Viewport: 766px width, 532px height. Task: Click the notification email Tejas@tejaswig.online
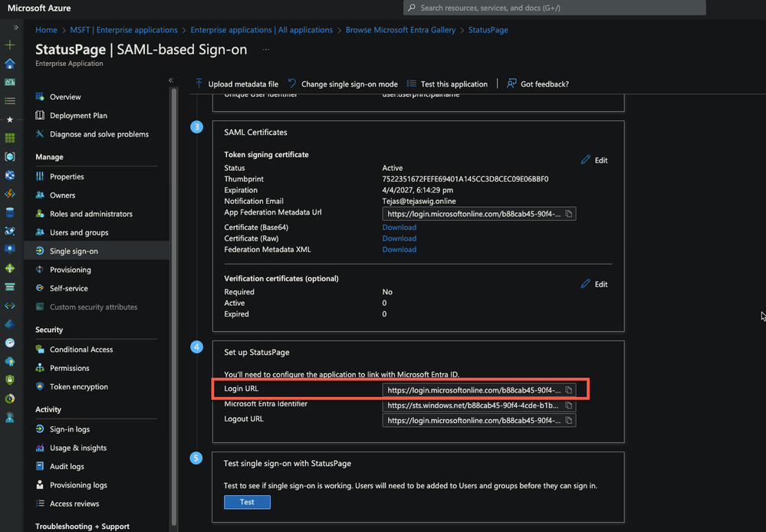point(419,202)
